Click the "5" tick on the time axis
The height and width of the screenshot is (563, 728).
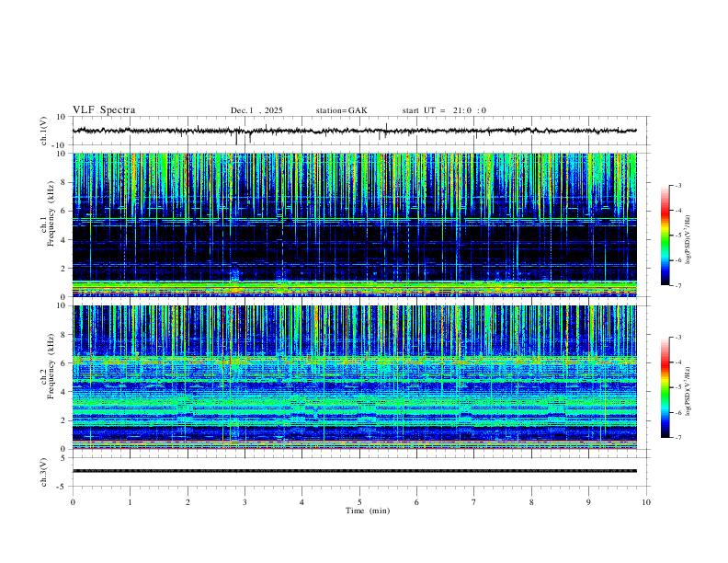[x=359, y=502]
